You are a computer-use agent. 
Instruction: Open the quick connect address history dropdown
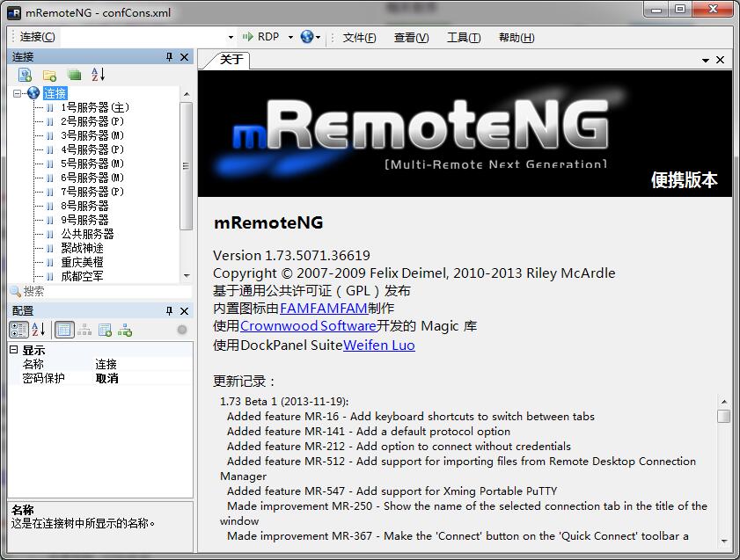[231, 37]
